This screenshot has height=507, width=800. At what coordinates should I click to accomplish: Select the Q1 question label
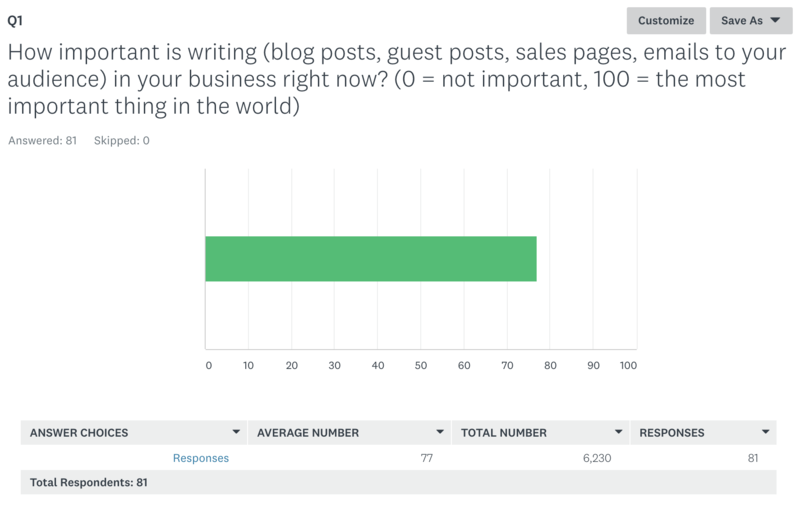[14, 20]
